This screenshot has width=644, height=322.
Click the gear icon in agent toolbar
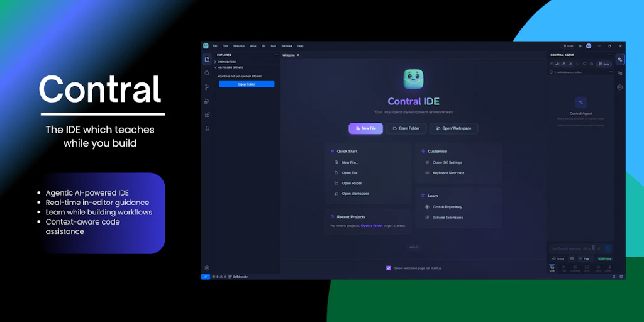(591, 64)
